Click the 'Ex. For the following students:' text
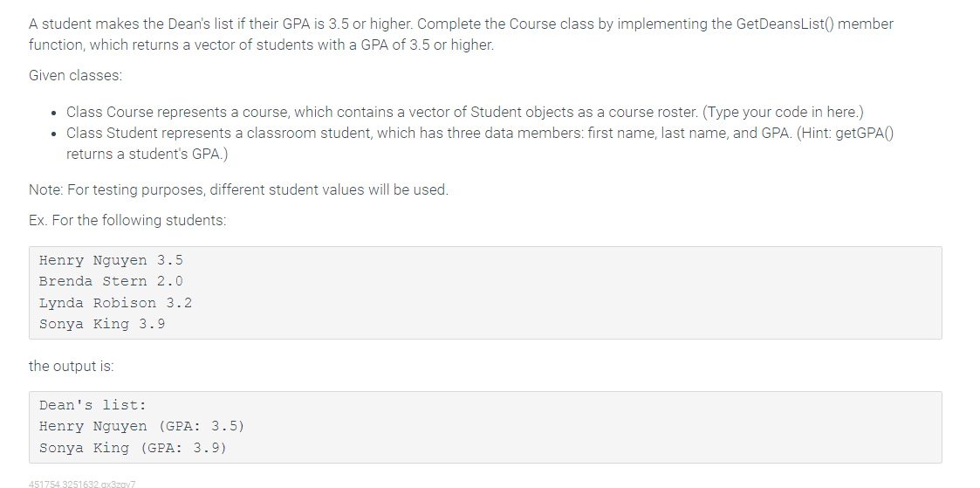The height and width of the screenshot is (488, 980). [127, 221]
